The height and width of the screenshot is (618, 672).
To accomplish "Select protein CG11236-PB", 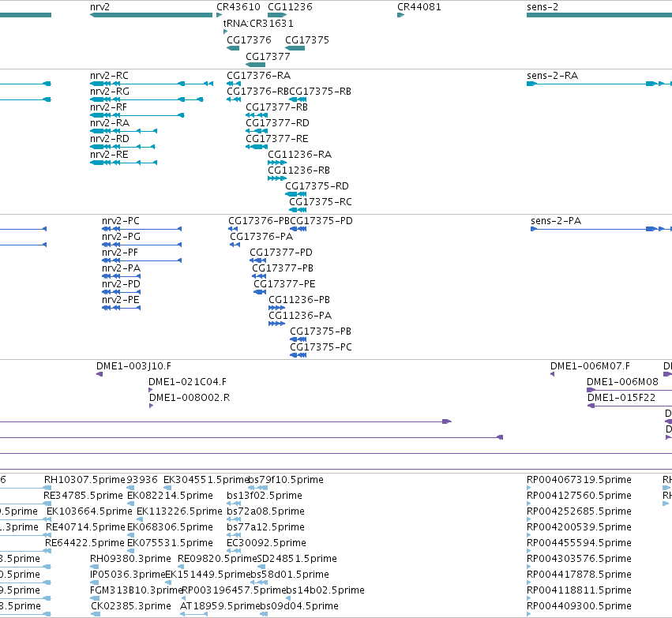I will click(x=299, y=300).
